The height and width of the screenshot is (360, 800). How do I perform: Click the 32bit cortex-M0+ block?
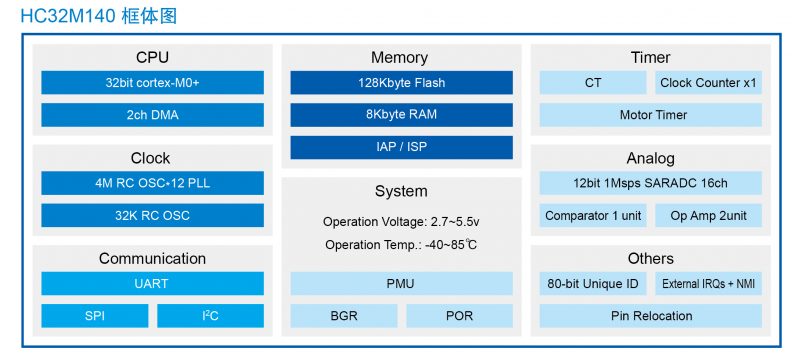(x=152, y=83)
